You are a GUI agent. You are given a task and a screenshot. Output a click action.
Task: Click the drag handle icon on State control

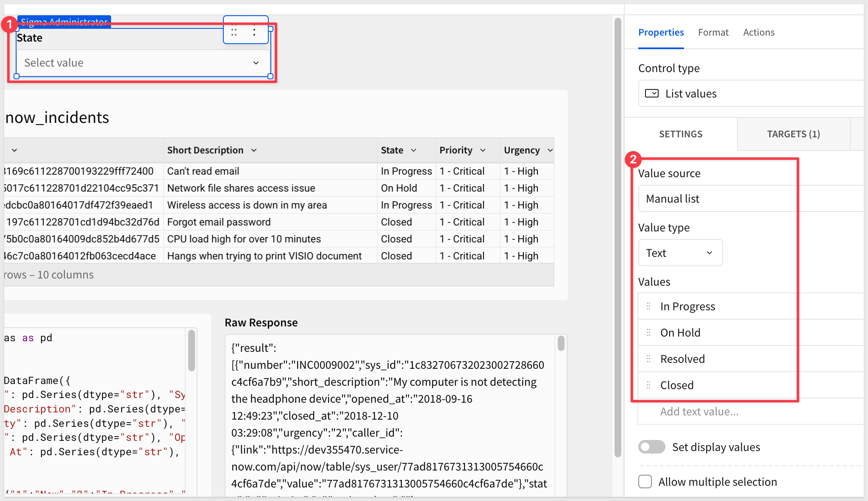coord(234,31)
